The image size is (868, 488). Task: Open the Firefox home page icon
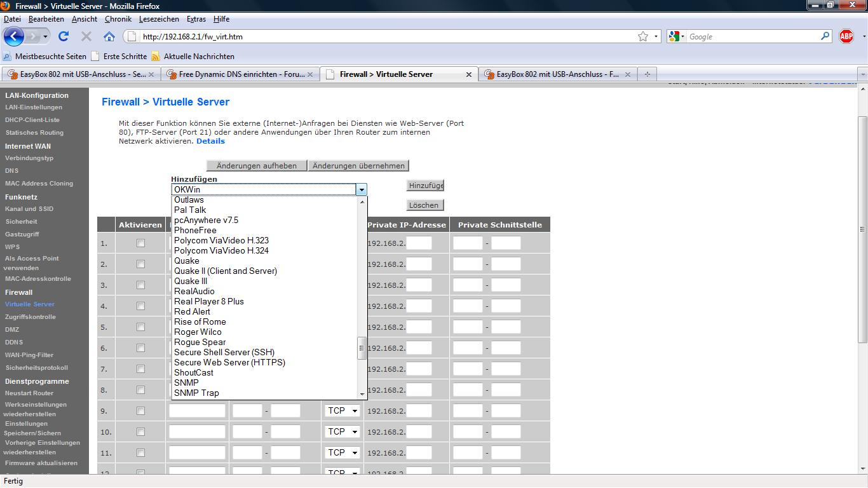(109, 37)
